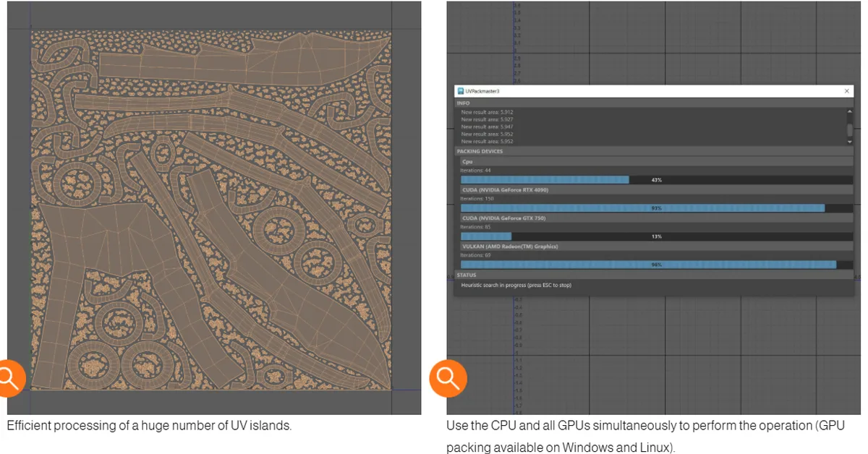Viewport: 868px width, 454px height.
Task: Collapse the Cpu packing device entry
Action: (466, 161)
